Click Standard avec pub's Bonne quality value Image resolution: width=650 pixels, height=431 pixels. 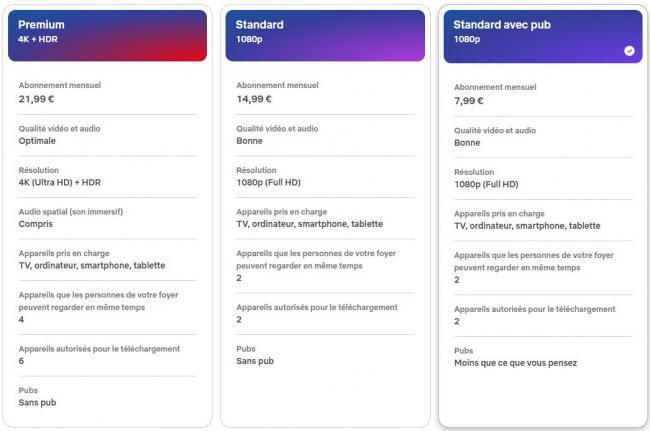[467, 143]
